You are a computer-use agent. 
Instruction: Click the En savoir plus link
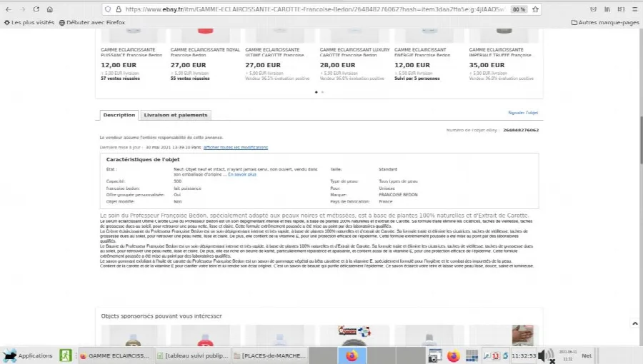(242, 174)
